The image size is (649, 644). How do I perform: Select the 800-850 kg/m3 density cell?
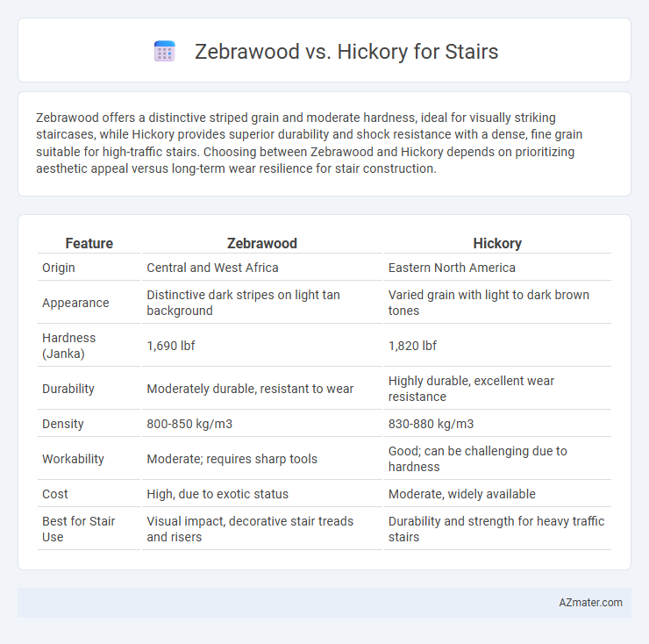[189, 424]
